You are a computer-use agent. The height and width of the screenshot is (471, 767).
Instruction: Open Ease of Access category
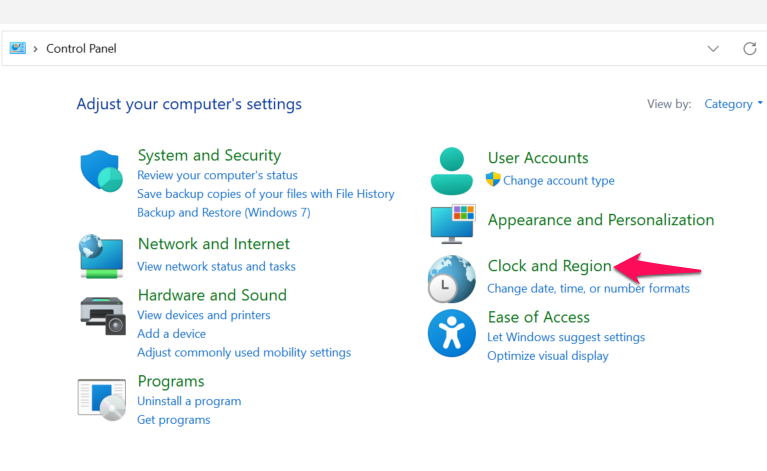539,317
